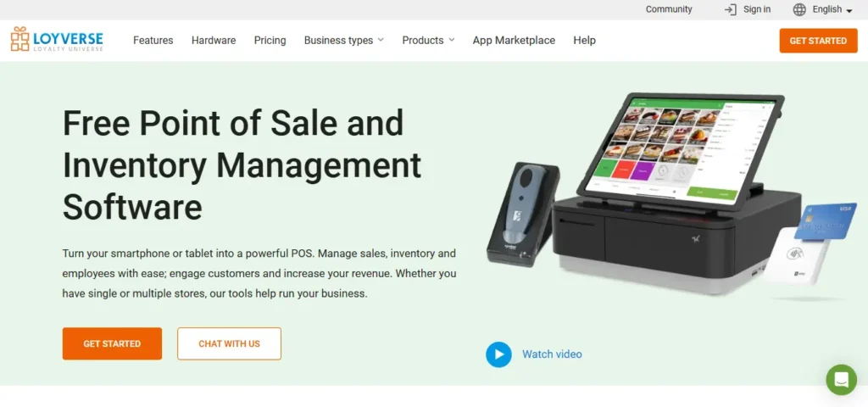Click the orange Get Started header button
The width and height of the screenshot is (868, 407).
(818, 41)
